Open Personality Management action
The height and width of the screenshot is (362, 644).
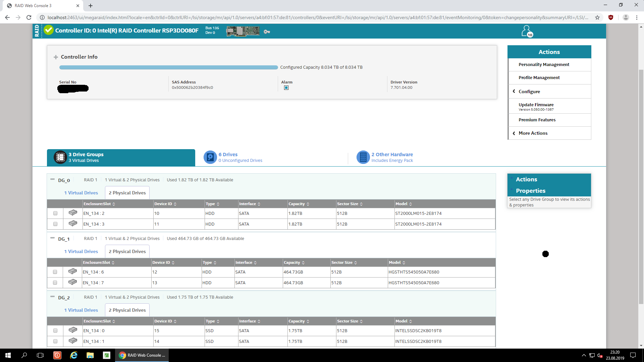click(x=544, y=64)
